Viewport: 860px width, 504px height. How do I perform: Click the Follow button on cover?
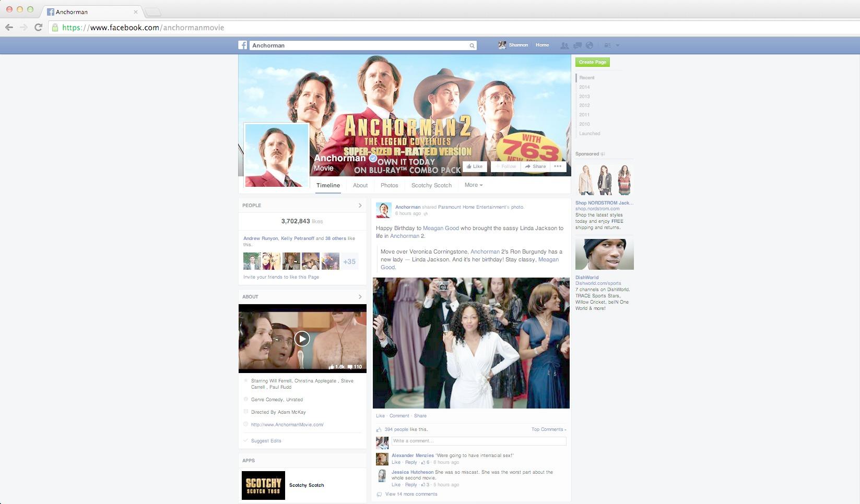point(505,166)
